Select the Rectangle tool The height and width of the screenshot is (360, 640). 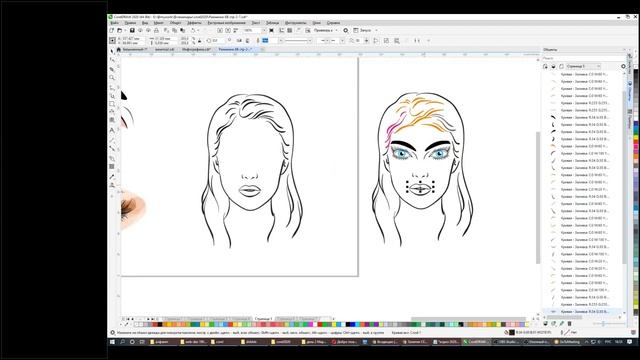(112, 104)
